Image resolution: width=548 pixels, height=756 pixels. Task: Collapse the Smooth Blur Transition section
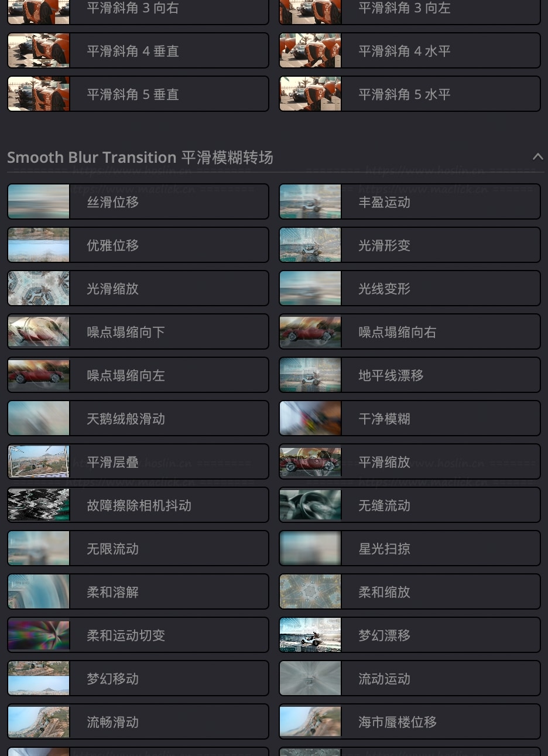point(537,157)
